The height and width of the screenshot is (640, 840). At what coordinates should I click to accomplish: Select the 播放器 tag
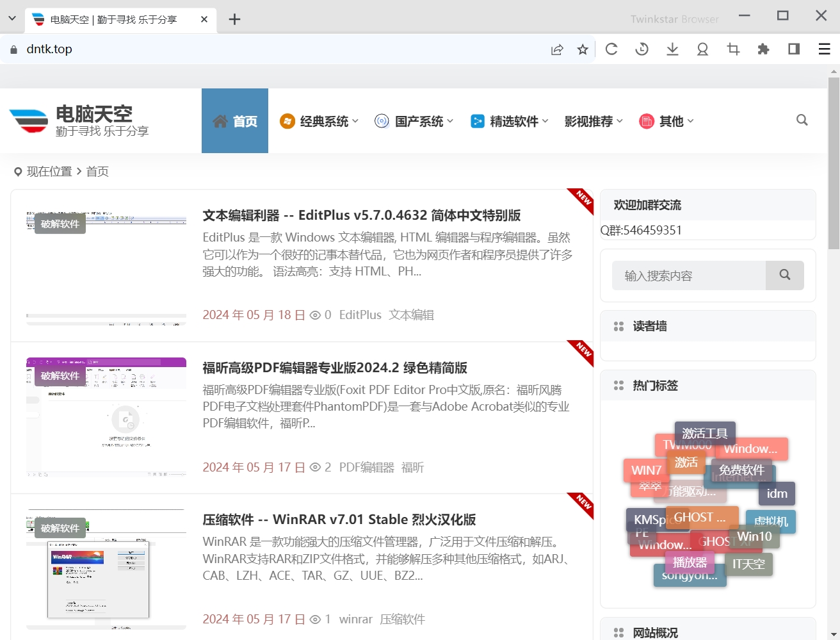pyautogui.click(x=690, y=562)
